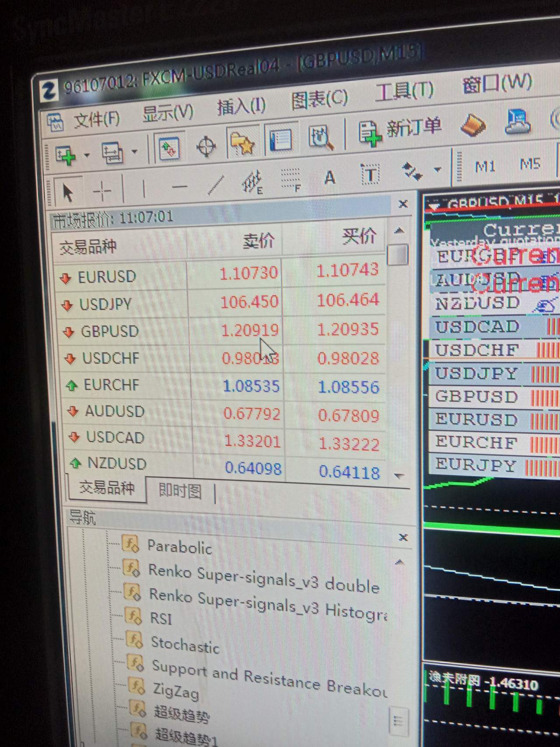Select the Stochastic indicator
Screen dimensions: 560x747
(185, 645)
